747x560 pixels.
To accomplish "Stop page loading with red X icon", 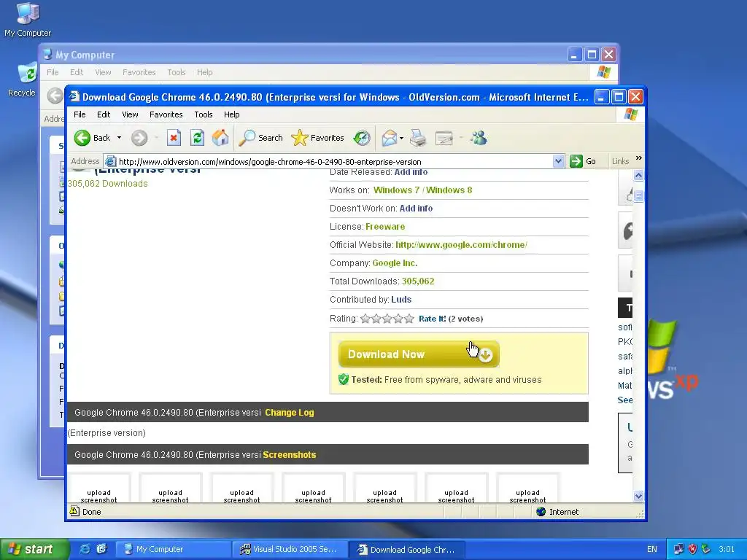I will point(174,138).
